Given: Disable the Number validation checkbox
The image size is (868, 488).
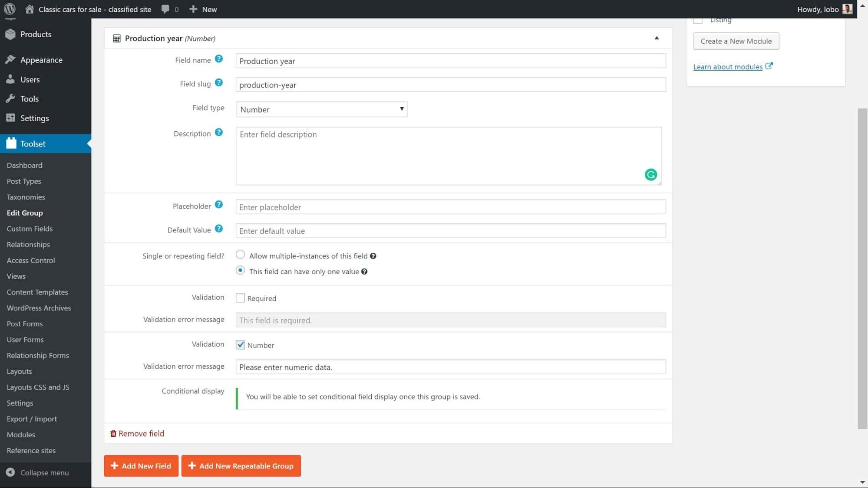Looking at the screenshot, I should (x=241, y=344).
